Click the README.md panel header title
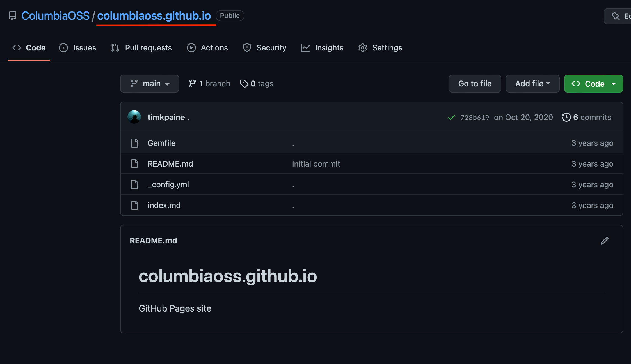The width and height of the screenshot is (631, 364). (153, 241)
